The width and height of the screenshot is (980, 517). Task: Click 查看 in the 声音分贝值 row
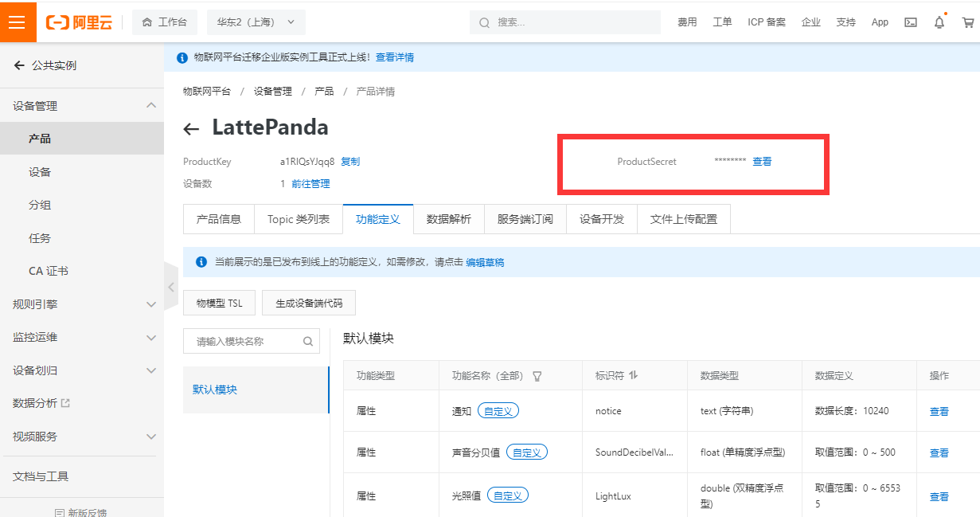click(939, 452)
